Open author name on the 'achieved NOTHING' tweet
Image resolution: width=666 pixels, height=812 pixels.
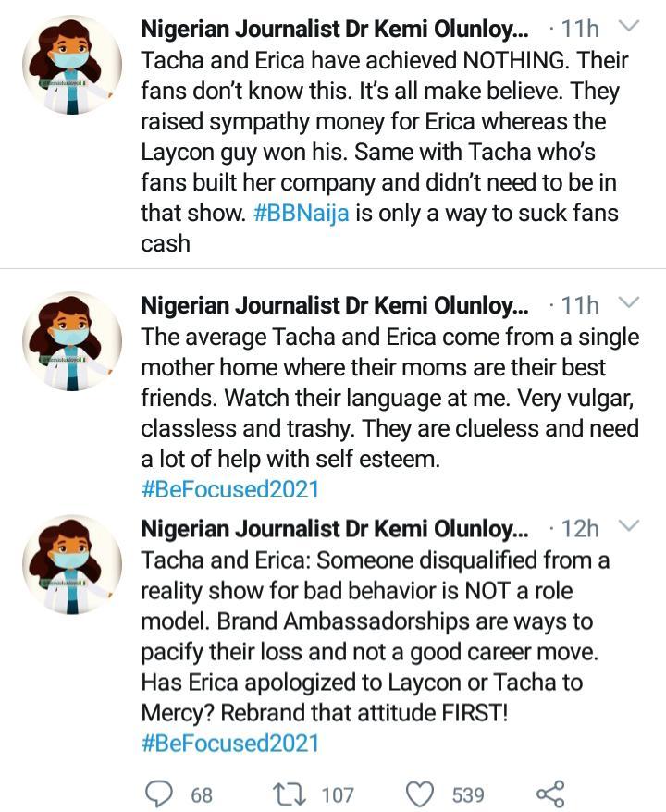pos(334,31)
